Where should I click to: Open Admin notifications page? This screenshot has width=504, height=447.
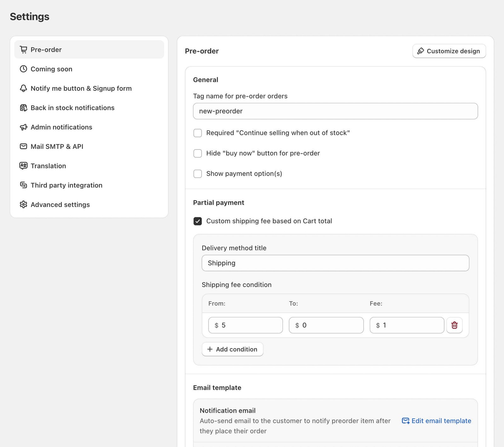click(x=89, y=127)
